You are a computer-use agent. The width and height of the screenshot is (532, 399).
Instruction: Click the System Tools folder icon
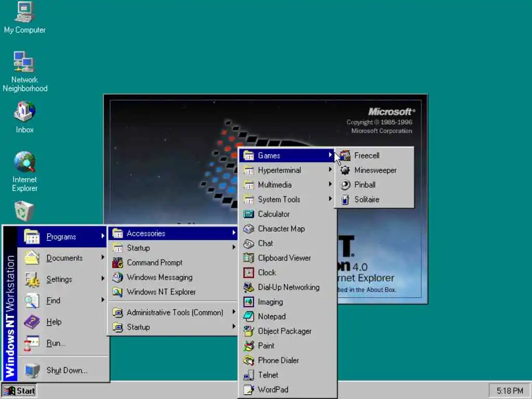point(249,199)
